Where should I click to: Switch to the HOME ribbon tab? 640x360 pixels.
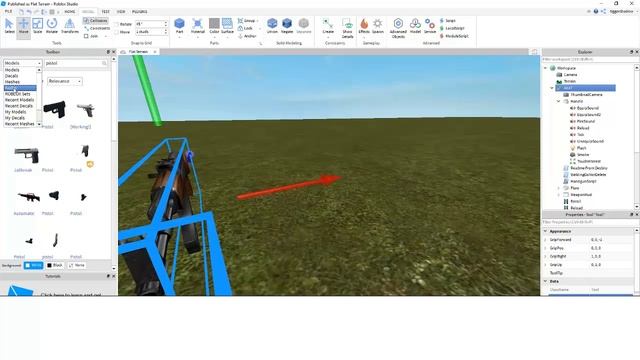70,11
